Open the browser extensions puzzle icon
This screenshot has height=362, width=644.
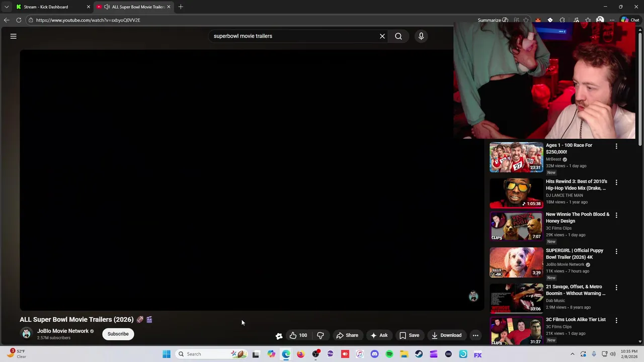click(562, 20)
